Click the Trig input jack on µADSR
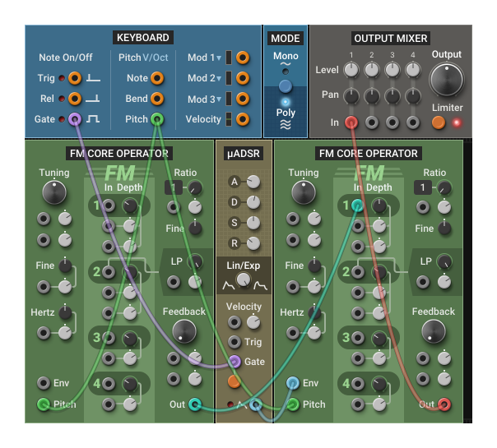The image size is (497, 448). 235,342
